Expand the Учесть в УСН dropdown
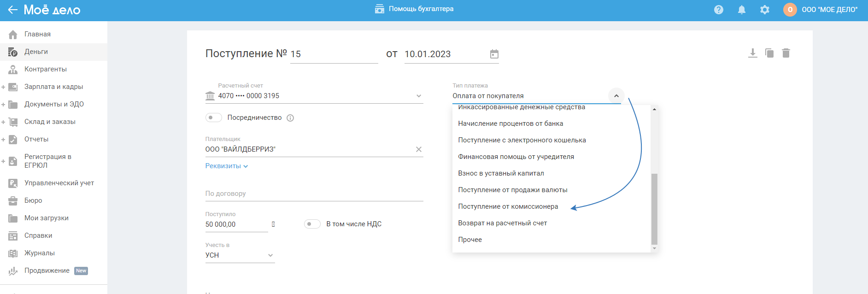Image resolution: width=868 pixels, height=294 pixels. (270, 255)
